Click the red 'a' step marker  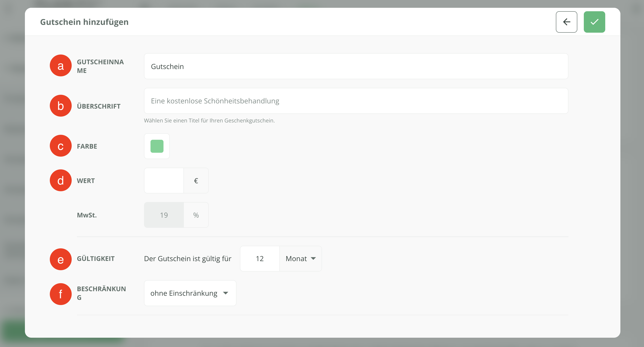[x=60, y=66]
